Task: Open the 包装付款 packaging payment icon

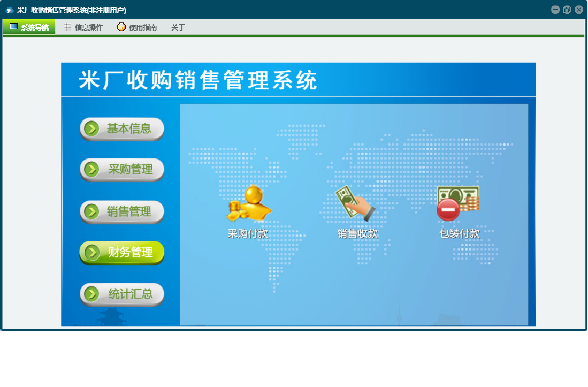Action: coord(458,203)
